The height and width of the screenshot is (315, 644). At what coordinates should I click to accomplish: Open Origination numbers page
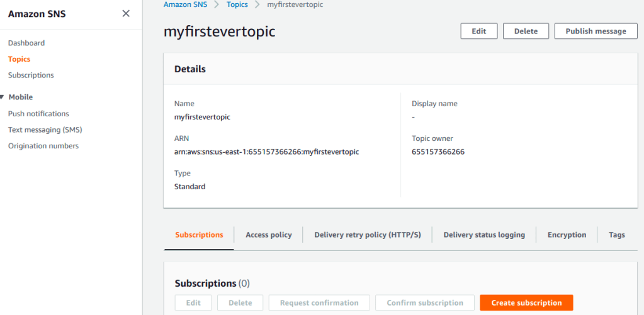click(x=43, y=146)
